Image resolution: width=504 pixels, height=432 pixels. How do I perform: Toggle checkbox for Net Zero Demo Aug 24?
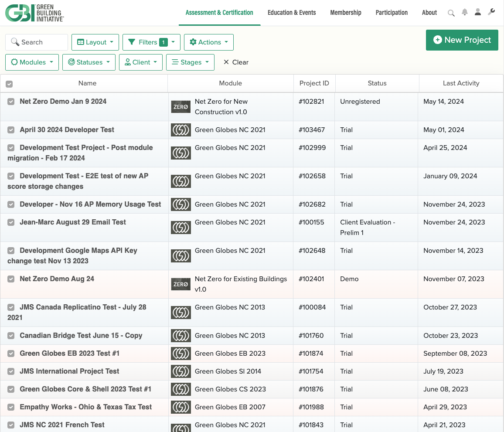[x=11, y=279]
